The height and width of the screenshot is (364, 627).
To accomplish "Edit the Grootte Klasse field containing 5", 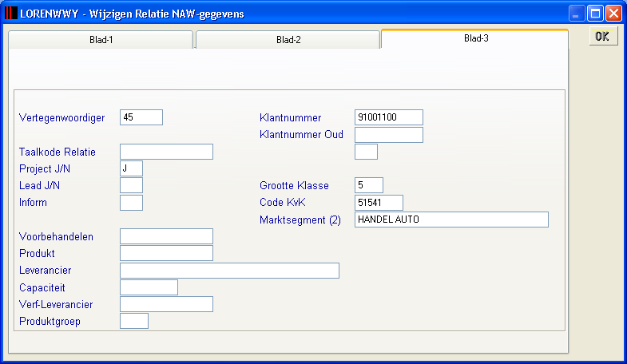I will click(x=369, y=185).
